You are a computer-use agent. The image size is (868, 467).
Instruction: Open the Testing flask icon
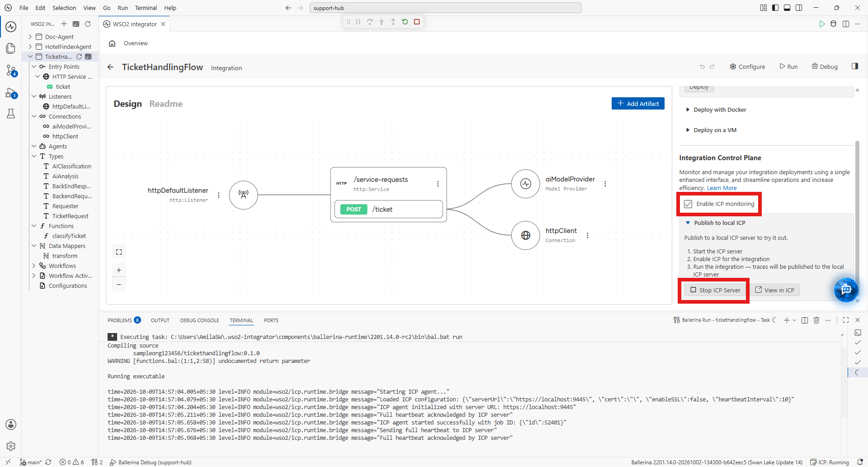pos(11,114)
